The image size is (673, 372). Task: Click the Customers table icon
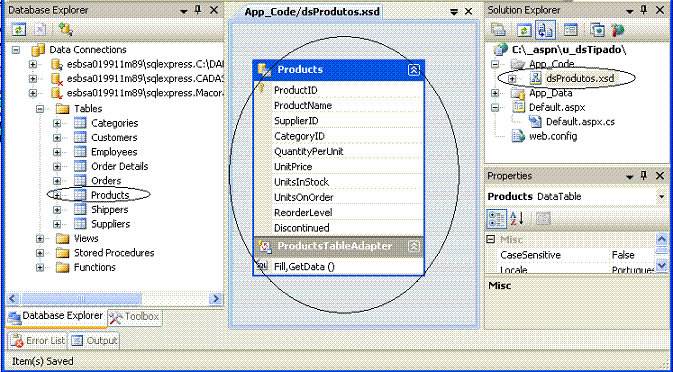pos(80,138)
